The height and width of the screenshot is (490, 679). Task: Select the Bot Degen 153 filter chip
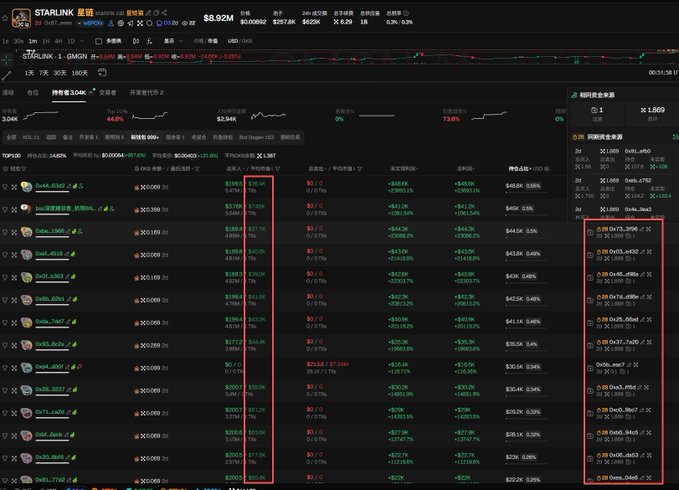click(256, 137)
